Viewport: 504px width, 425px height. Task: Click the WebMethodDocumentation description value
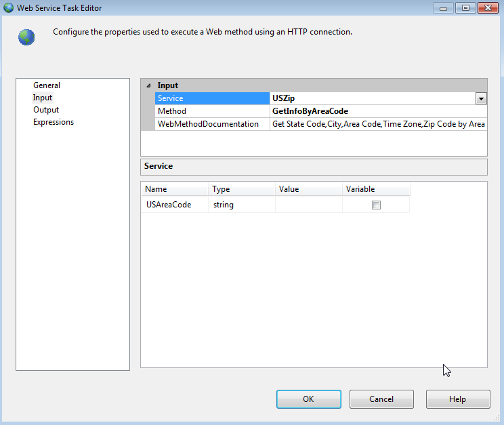point(378,124)
